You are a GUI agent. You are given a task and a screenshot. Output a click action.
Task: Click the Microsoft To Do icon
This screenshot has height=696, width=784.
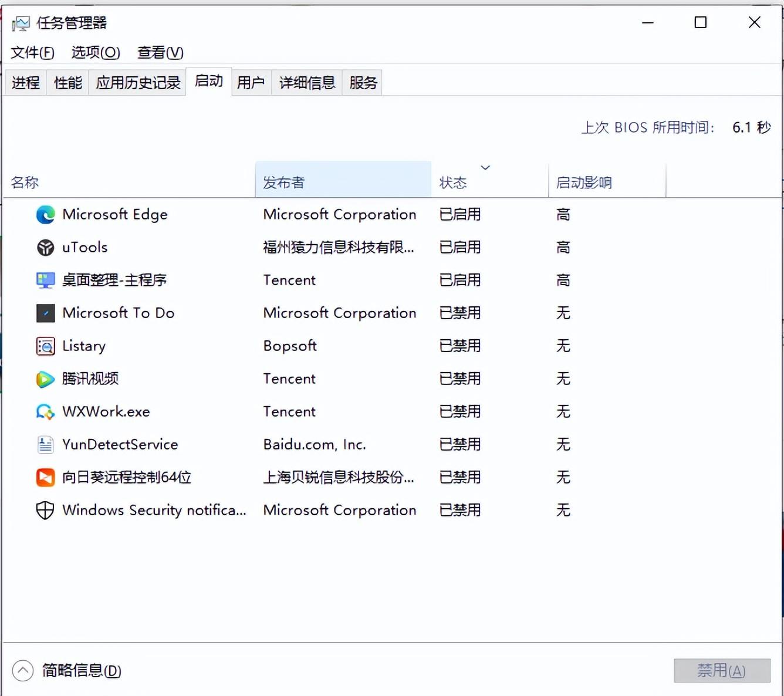point(45,313)
